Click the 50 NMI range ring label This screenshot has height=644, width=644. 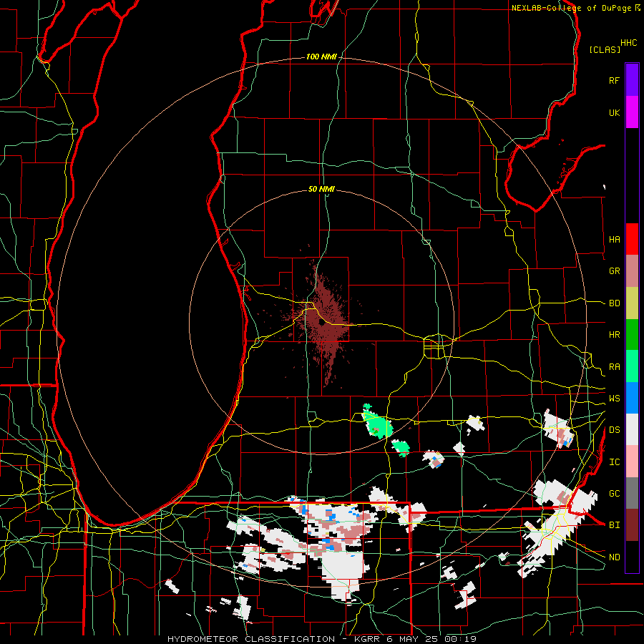click(321, 189)
